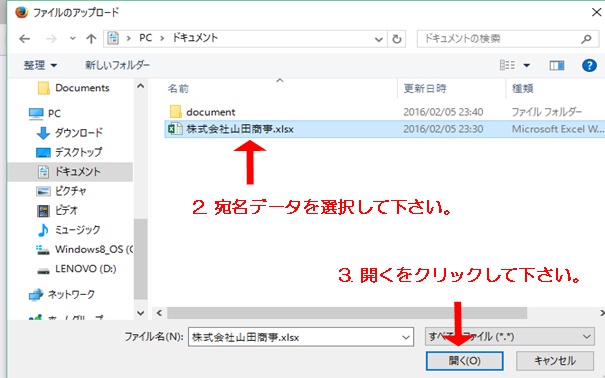Click the date 2016/02/05 23:40
Image resolution: width=605 pixels, height=378 pixels.
click(x=443, y=112)
